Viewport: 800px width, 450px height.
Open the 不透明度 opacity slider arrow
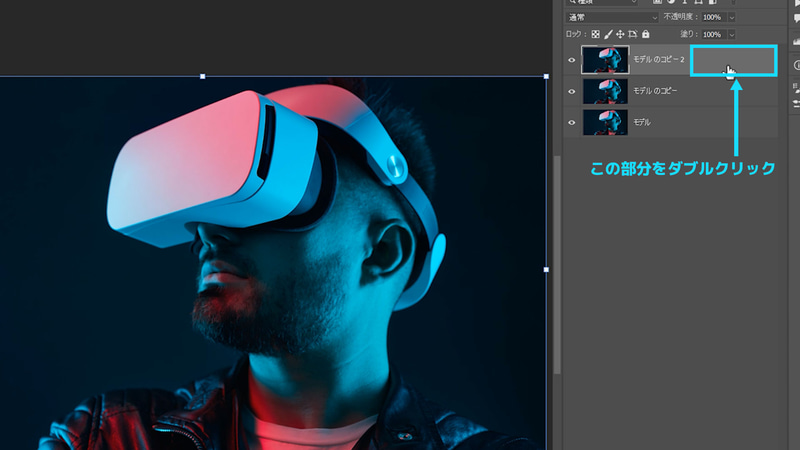coord(732,17)
